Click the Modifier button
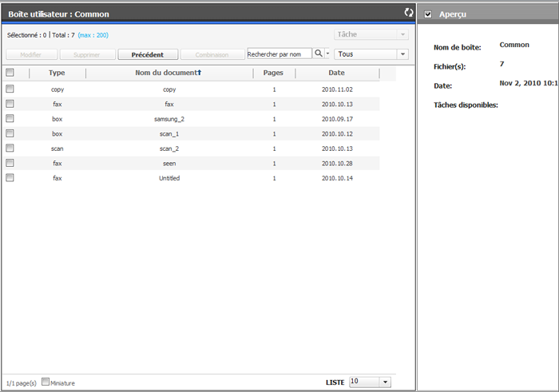 click(31, 54)
